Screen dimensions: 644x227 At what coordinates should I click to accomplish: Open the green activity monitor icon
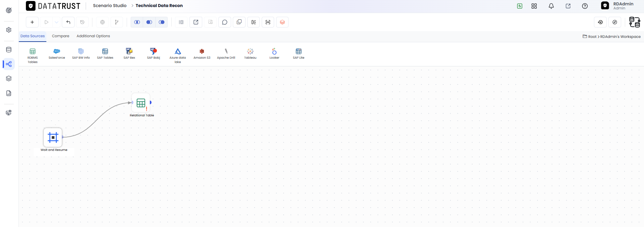click(x=520, y=6)
